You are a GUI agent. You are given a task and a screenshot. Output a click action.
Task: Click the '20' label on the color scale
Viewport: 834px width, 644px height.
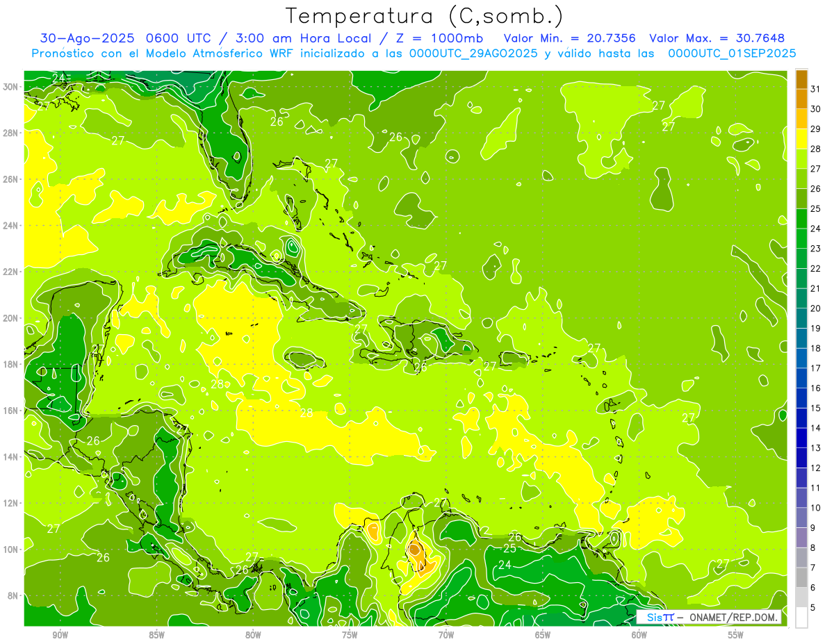click(x=815, y=308)
